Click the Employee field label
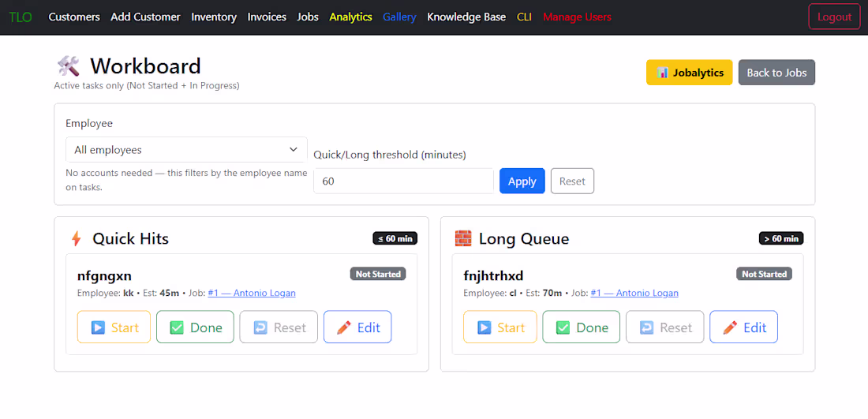The width and height of the screenshot is (868, 419). coord(89,123)
